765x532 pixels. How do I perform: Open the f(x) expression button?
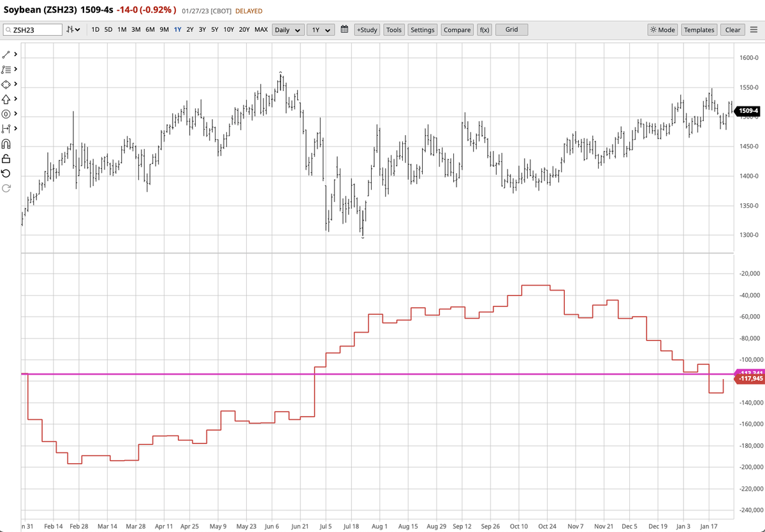(484, 29)
